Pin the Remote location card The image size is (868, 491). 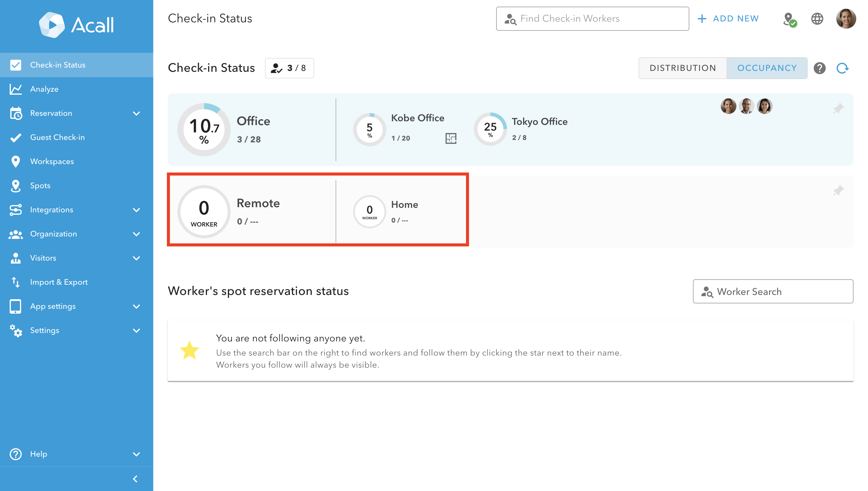point(838,191)
